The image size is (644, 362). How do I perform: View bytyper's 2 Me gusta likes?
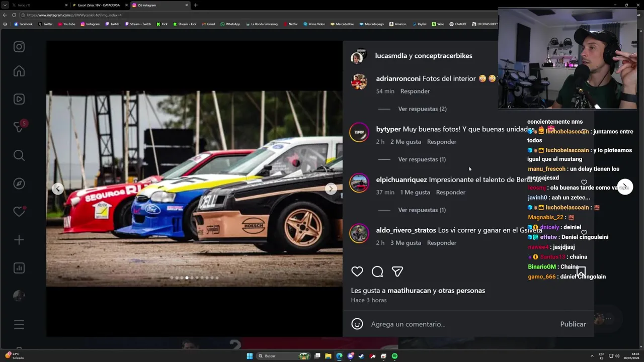pyautogui.click(x=406, y=142)
